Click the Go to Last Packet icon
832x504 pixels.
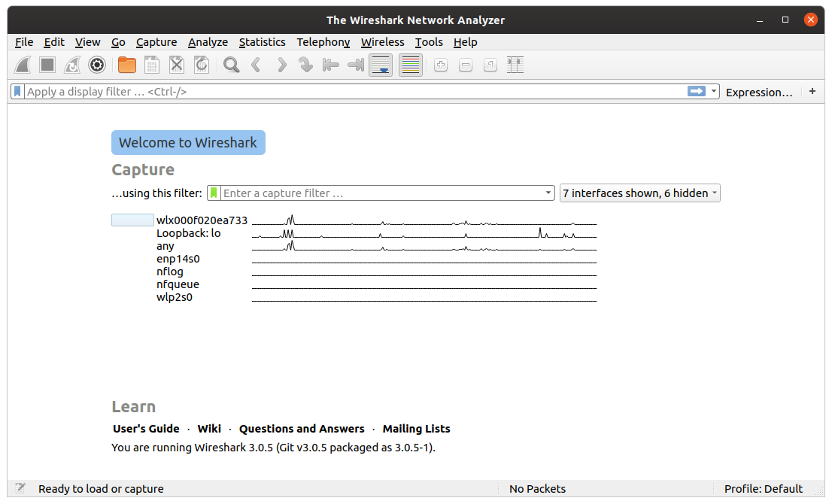point(355,65)
